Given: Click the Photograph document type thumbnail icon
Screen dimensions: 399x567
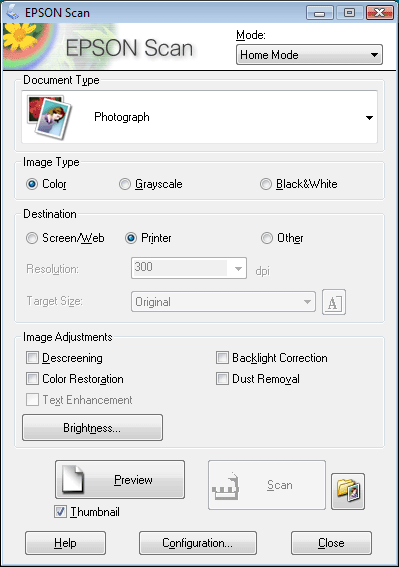Looking at the screenshot, I should 50,117.
